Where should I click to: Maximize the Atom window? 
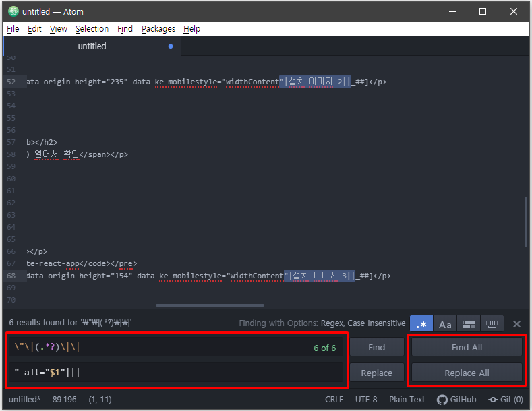[x=483, y=11]
